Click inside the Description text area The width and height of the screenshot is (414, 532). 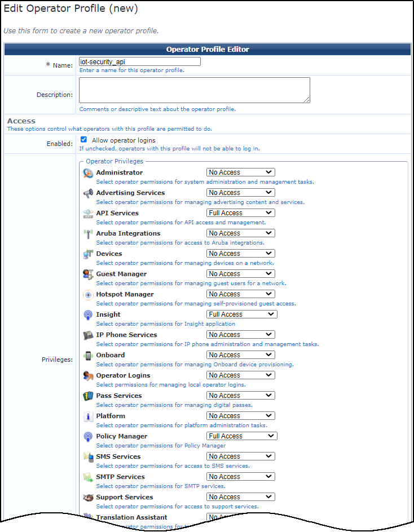194,90
